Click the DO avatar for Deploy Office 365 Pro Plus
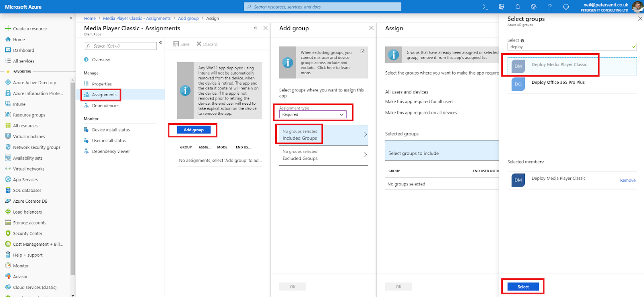 pos(518,84)
